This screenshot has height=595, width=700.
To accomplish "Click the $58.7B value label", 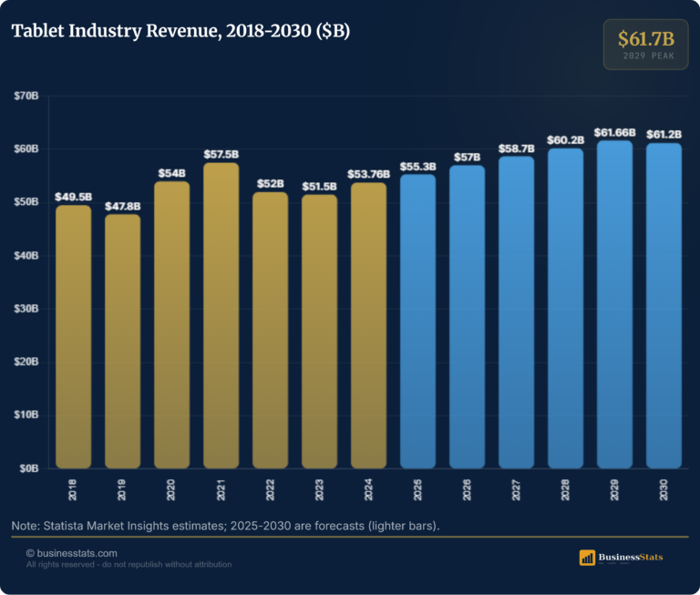I will coord(517,149).
